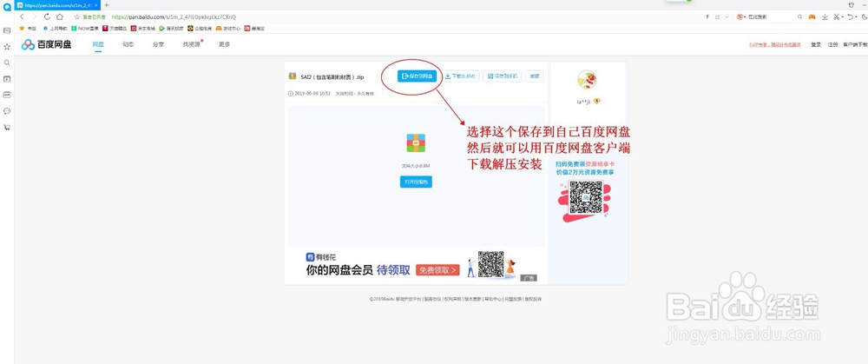
Task: Open the 收藏 bookmarks star folder
Action: click(28, 29)
